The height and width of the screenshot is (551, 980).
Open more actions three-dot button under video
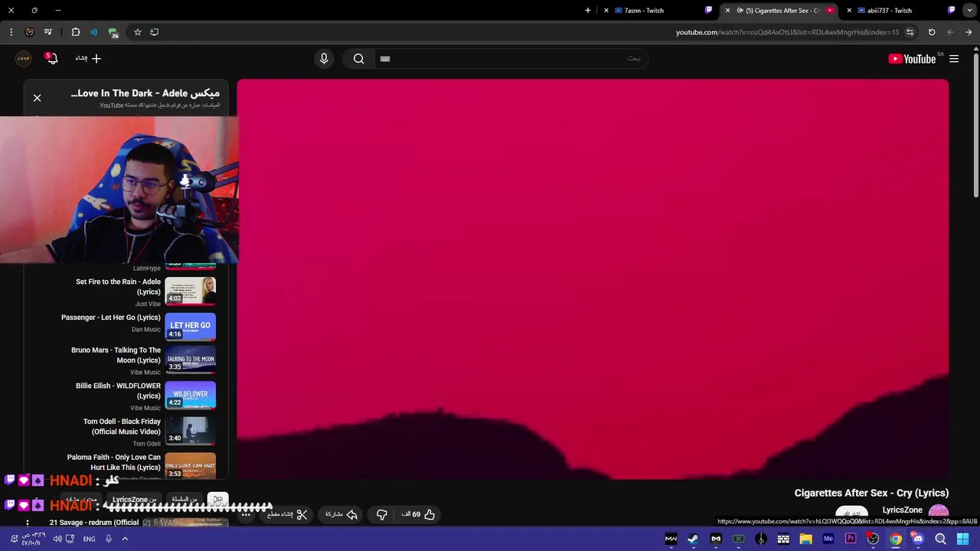coord(246,514)
